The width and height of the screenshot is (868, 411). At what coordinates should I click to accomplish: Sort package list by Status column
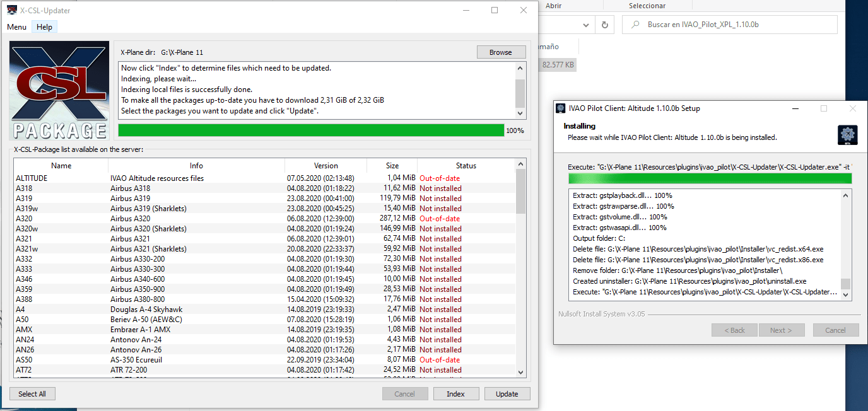pyautogui.click(x=466, y=166)
